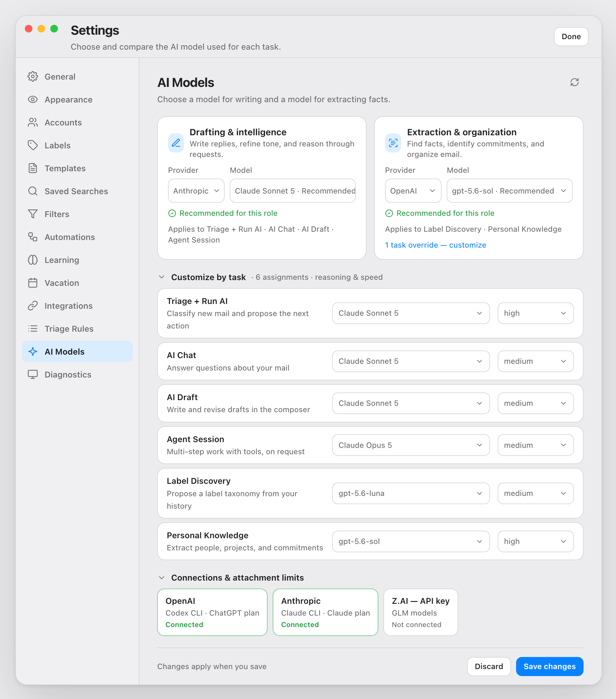This screenshot has width=616, height=699.
Task: Select the Z.AI API key connection card
Action: [x=420, y=612]
